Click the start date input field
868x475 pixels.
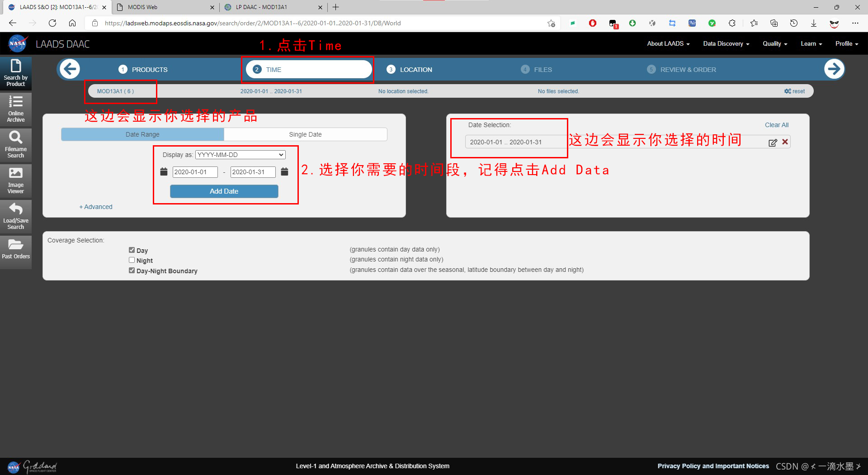click(195, 172)
